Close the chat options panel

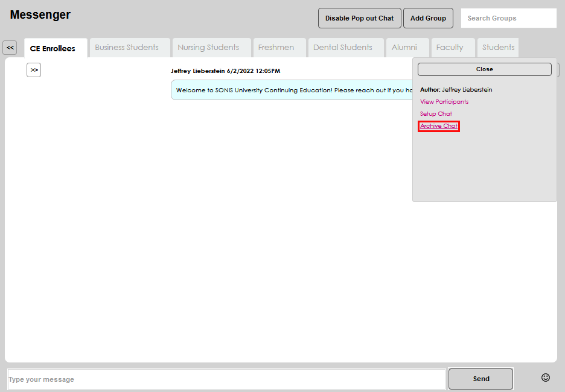pos(485,69)
